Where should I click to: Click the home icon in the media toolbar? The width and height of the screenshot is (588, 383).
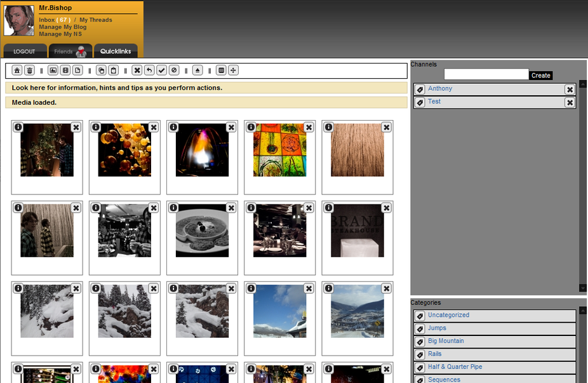[x=17, y=70]
